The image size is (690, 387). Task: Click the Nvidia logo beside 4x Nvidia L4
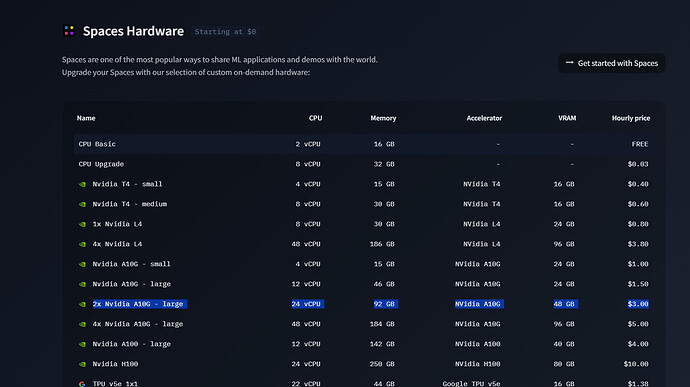click(82, 244)
